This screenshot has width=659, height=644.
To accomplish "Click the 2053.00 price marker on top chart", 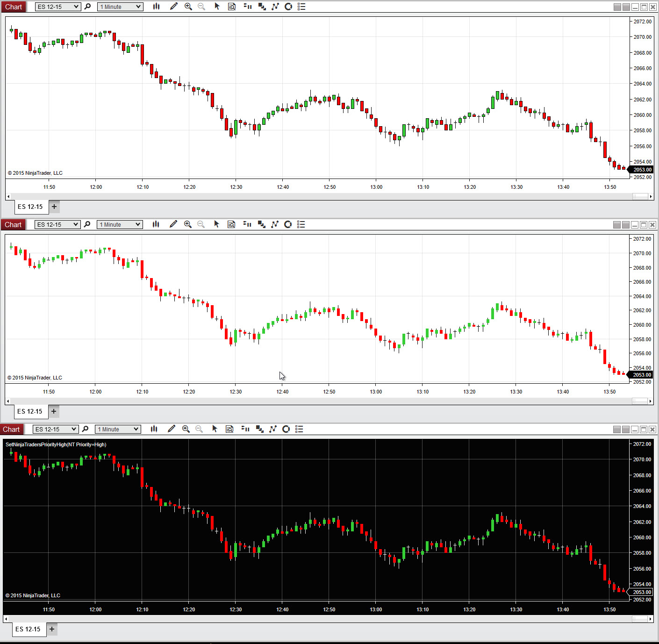I will 641,170.
